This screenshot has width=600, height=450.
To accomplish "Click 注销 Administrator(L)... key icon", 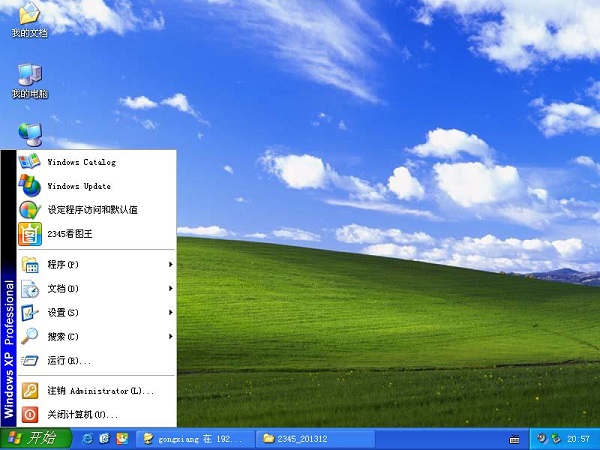I will pos(30,390).
